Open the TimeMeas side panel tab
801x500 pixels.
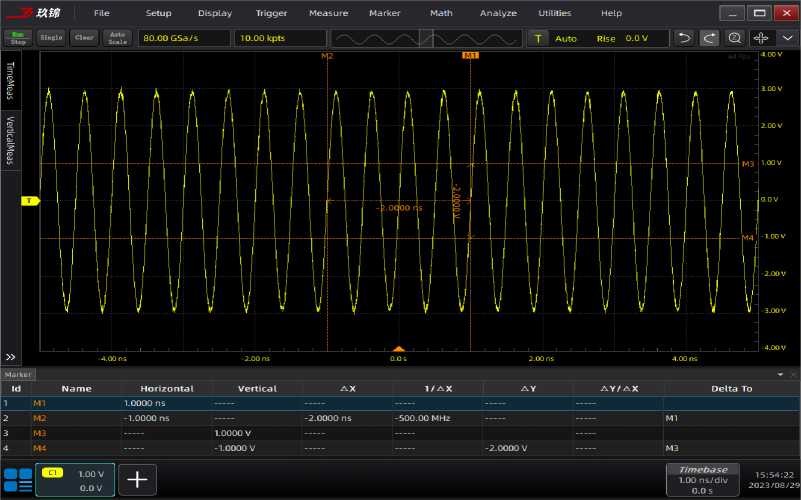[x=11, y=78]
